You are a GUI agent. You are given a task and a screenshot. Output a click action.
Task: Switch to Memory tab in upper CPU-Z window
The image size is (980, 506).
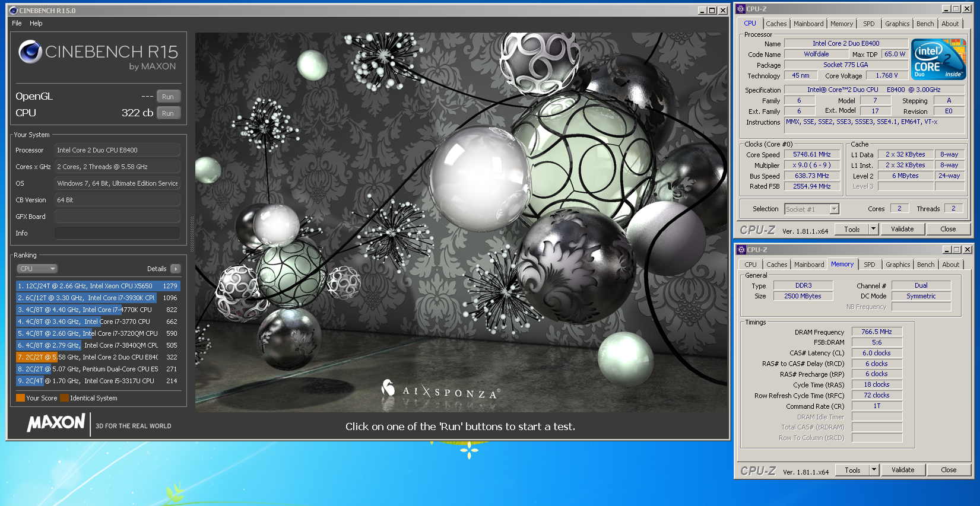click(842, 24)
